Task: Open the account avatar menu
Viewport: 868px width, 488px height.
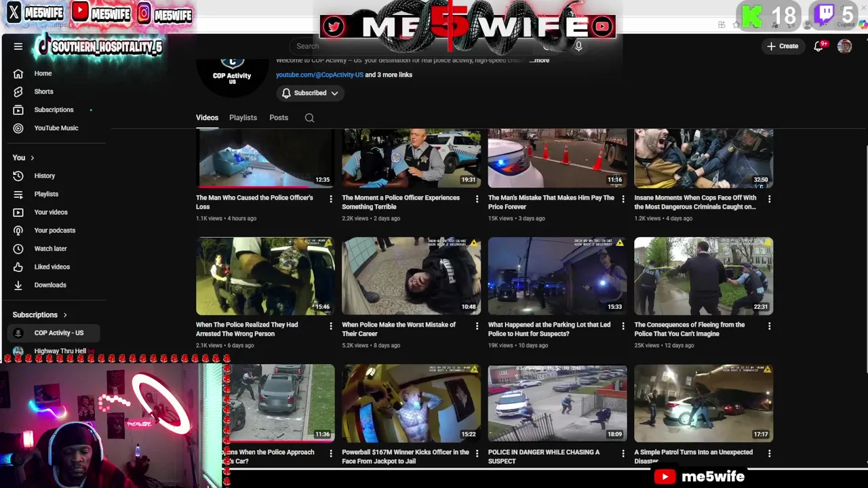Action: 844,46
